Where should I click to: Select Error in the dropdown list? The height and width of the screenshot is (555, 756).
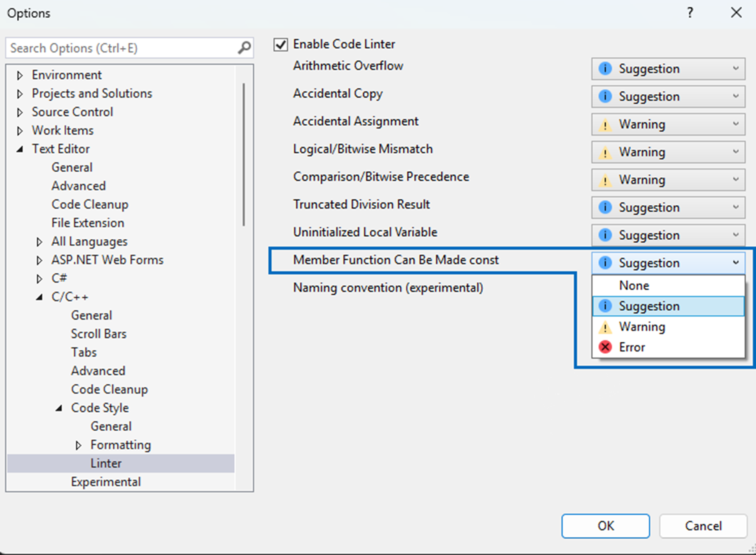click(668, 348)
